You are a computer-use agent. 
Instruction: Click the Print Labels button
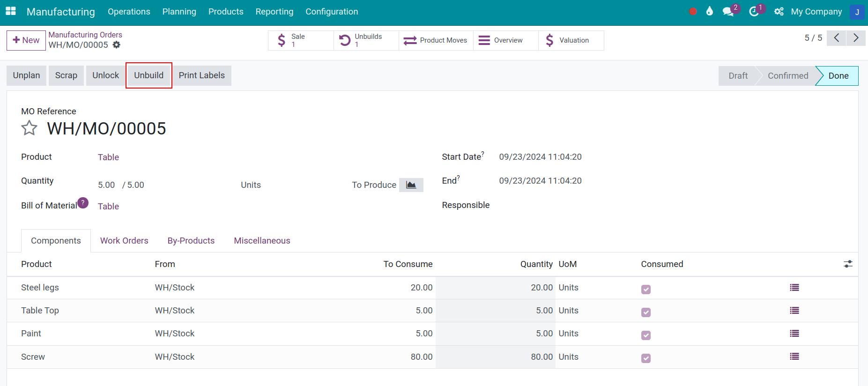pyautogui.click(x=202, y=75)
